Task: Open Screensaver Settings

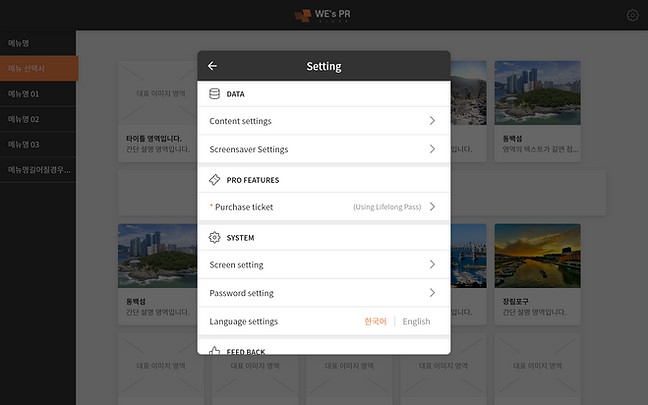Action: [324, 149]
